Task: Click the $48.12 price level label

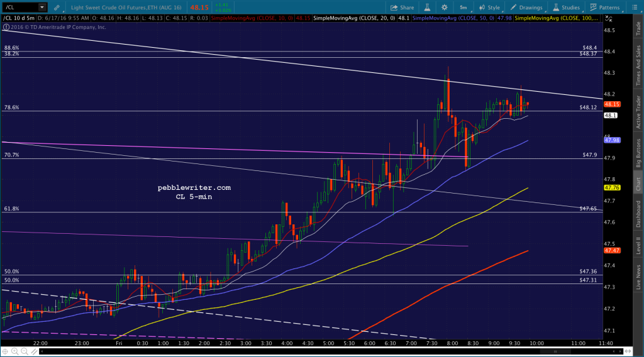Action: pyautogui.click(x=588, y=107)
